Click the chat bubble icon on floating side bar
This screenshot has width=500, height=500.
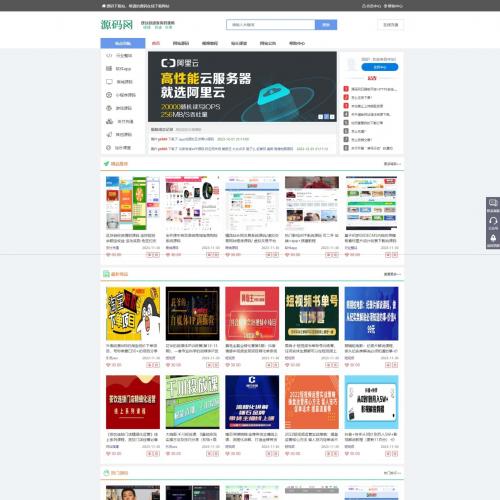click(x=493, y=203)
